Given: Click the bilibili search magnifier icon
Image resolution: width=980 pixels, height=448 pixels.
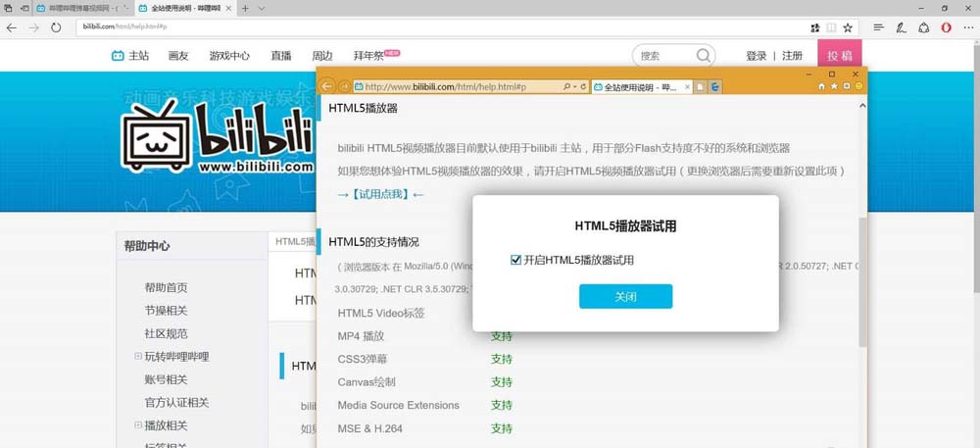Looking at the screenshot, I should [703, 56].
